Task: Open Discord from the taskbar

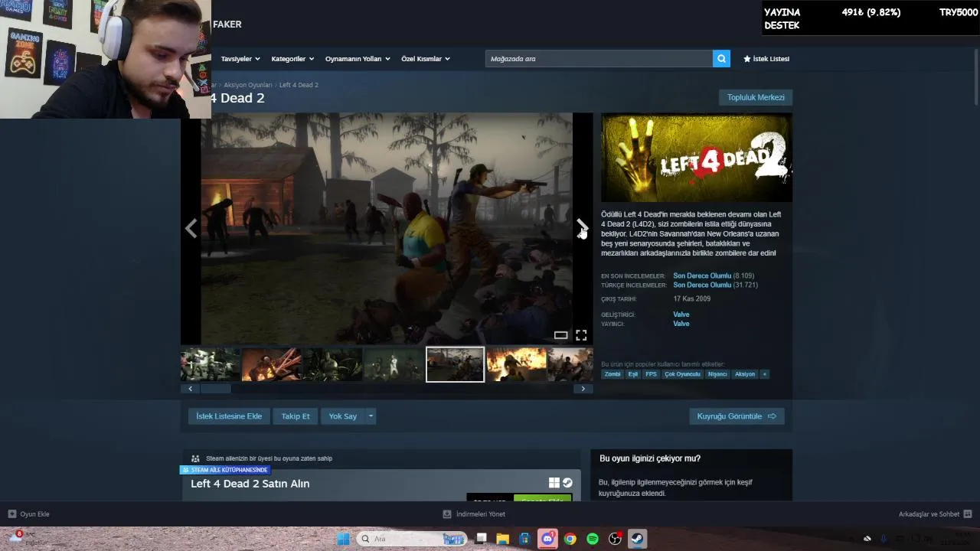Action: pyautogui.click(x=547, y=539)
